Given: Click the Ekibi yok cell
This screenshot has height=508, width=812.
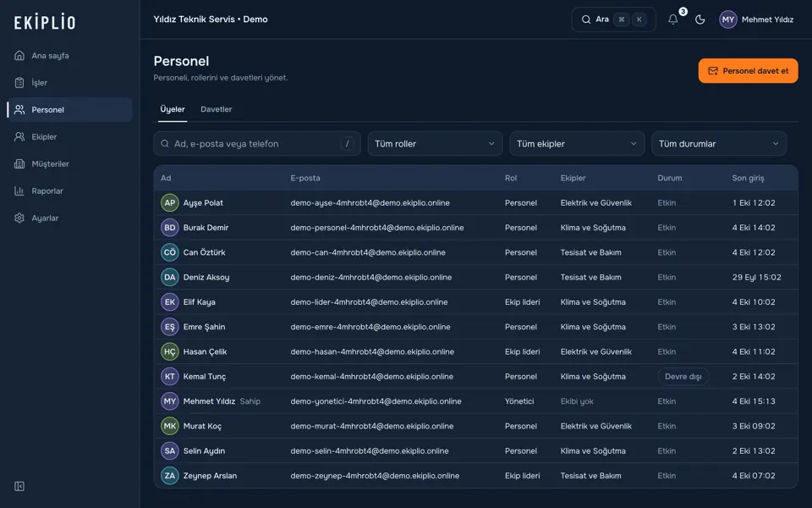Looking at the screenshot, I should 577,401.
